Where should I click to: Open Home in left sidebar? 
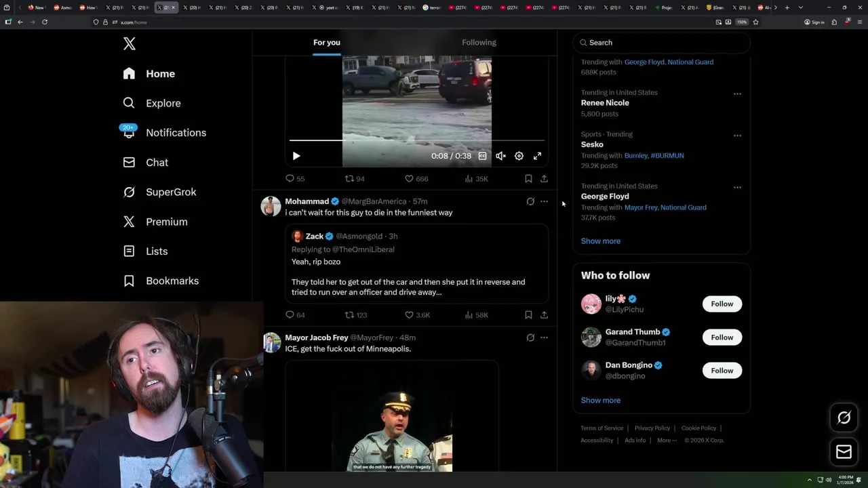click(149, 74)
